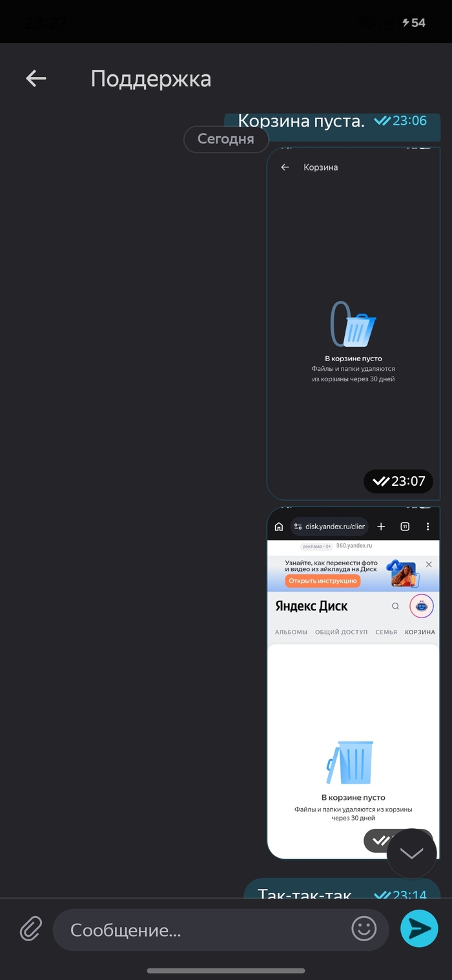The height and width of the screenshot is (980, 452).
Task: Tap the ОБЩИЙ ДОСТУП tab in screenshot
Action: [x=342, y=632]
